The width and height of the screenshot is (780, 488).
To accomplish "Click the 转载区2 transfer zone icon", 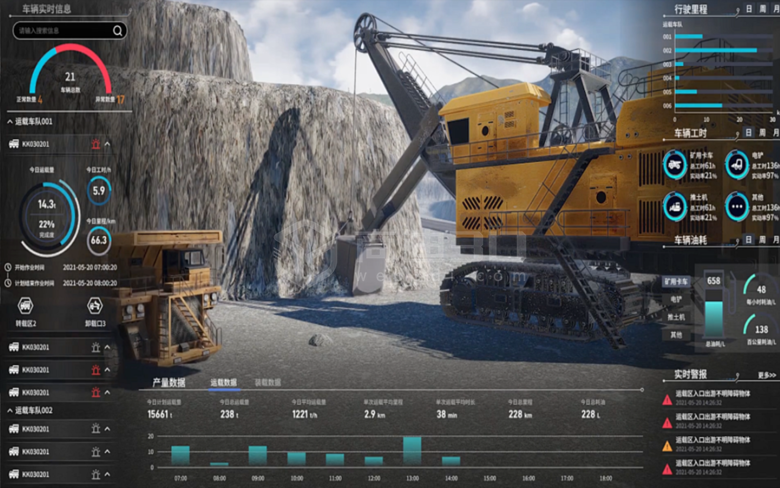I will click(x=27, y=305).
